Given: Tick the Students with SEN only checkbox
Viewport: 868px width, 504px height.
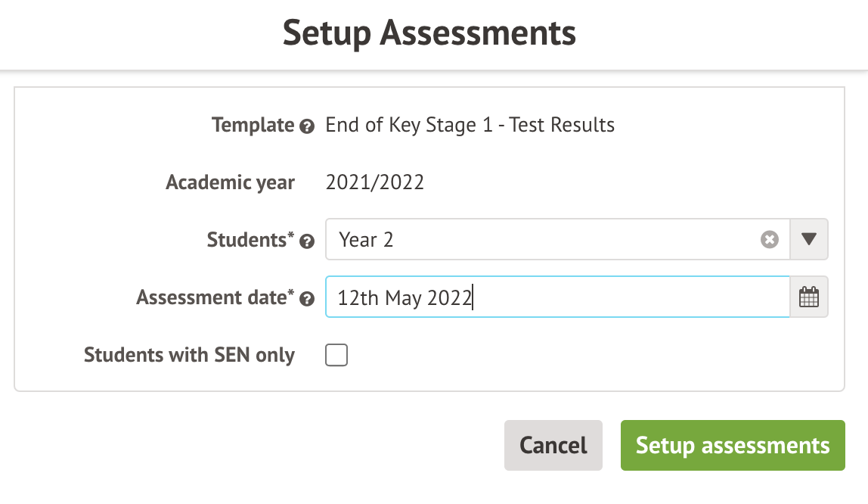Looking at the screenshot, I should click(x=336, y=355).
